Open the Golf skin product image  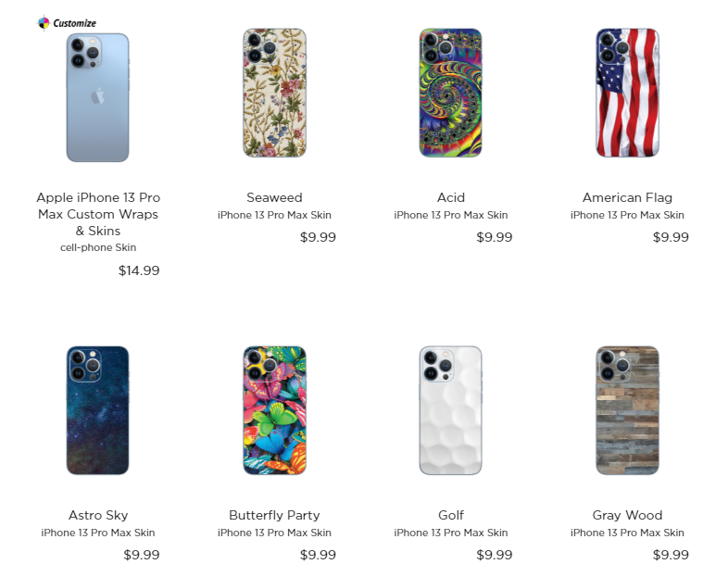coord(450,410)
